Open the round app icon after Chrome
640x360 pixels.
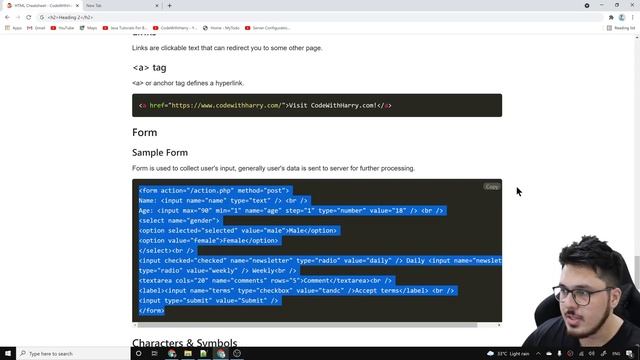(x=237, y=353)
